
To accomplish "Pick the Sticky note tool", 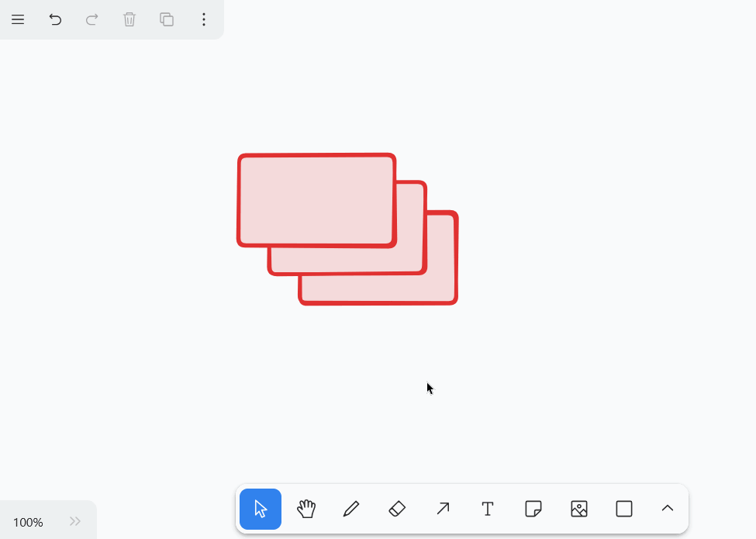I will pyautogui.click(x=533, y=509).
